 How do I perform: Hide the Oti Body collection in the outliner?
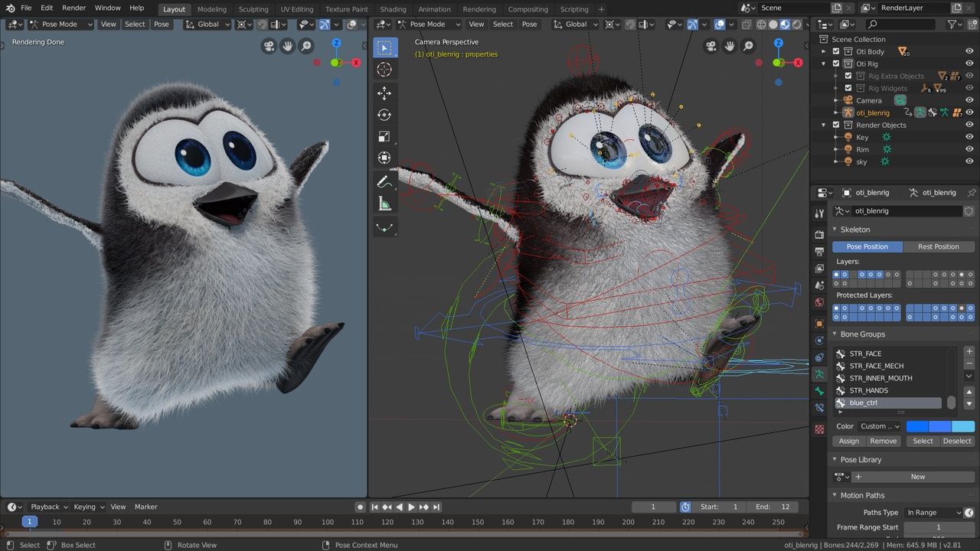[x=969, y=51]
